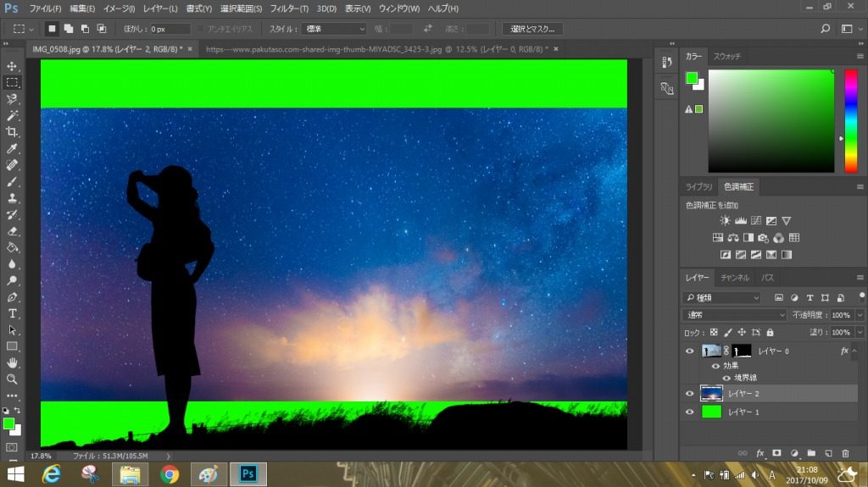Hide the 境界線 stroke effect

tap(726, 378)
